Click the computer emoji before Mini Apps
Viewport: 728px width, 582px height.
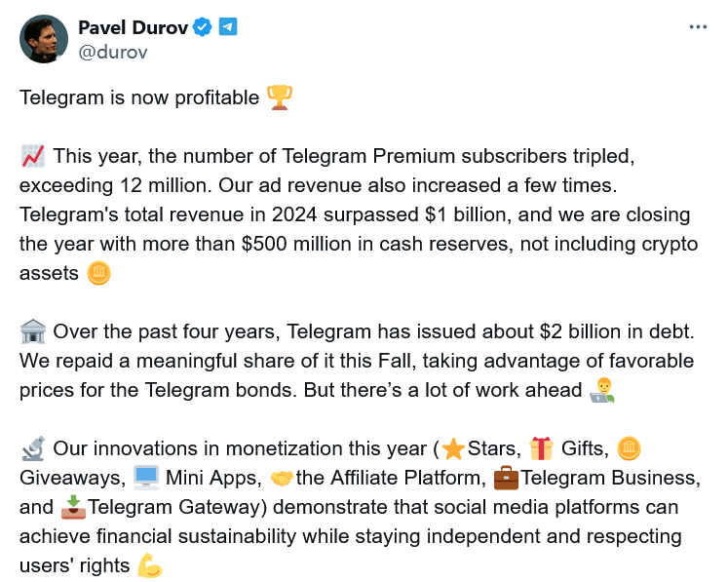(x=146, y=478)
